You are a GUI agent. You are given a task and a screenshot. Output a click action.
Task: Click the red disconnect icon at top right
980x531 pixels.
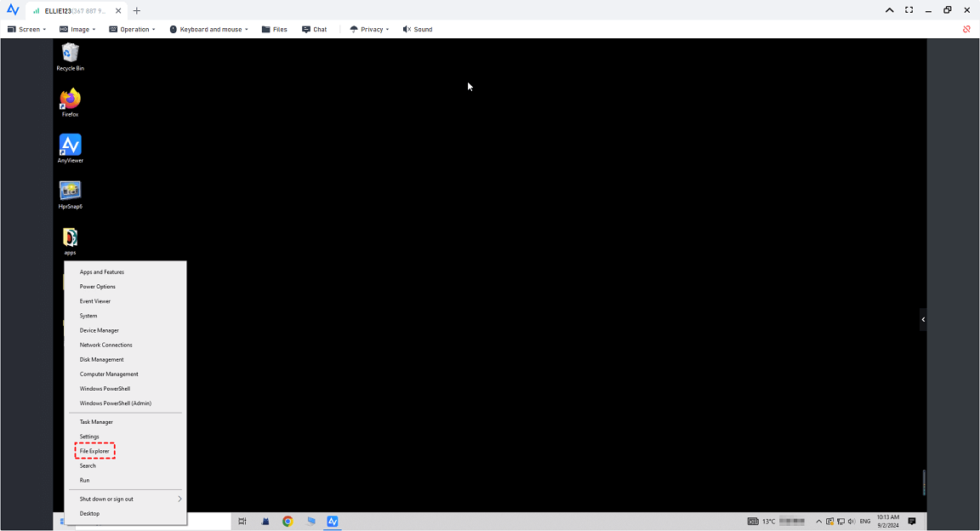point(966,29)
